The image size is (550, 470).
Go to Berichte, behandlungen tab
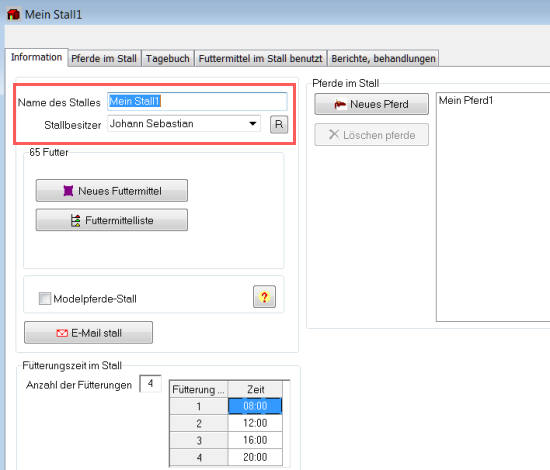pos(383,58)
